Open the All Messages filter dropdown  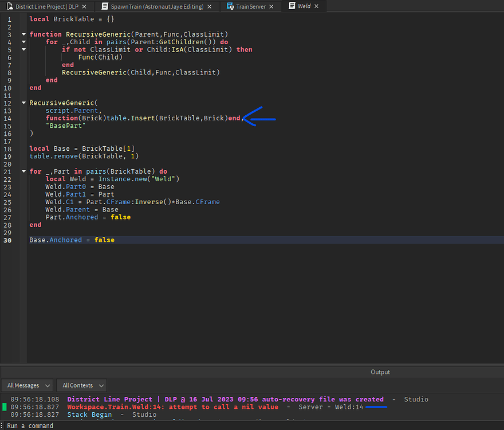pyautogui.click(x=27, y=385)
